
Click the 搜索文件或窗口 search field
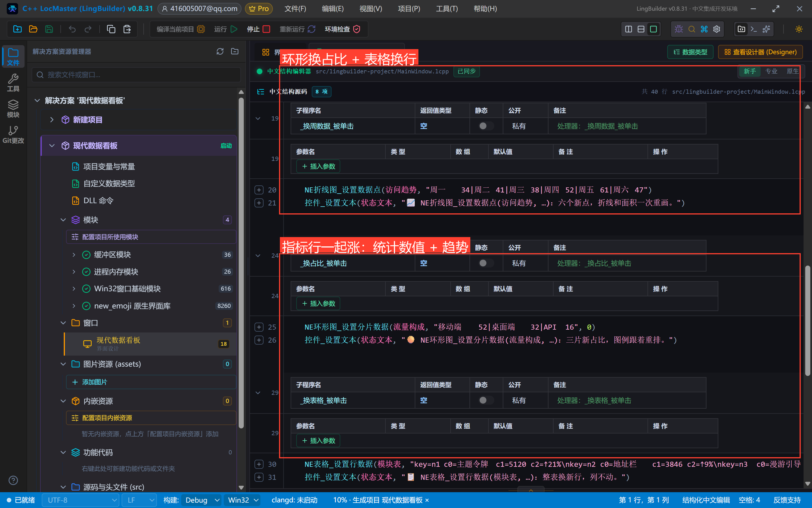136,75
